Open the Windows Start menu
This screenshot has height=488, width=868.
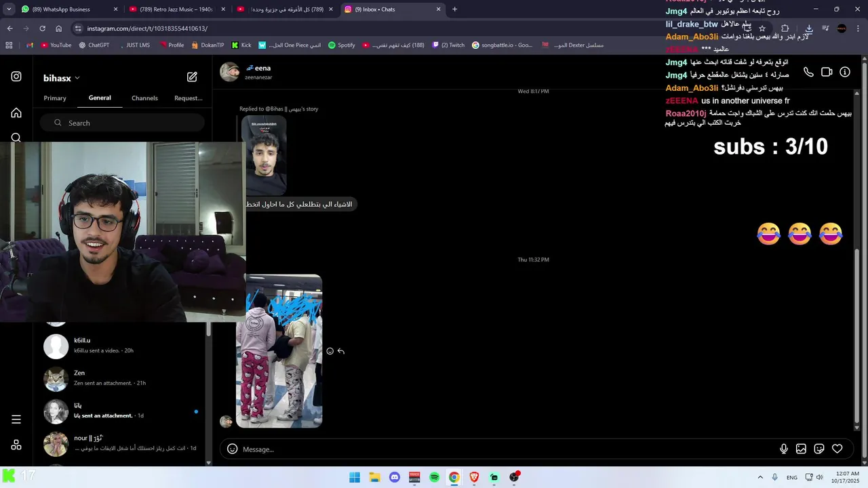pos(355,477)
